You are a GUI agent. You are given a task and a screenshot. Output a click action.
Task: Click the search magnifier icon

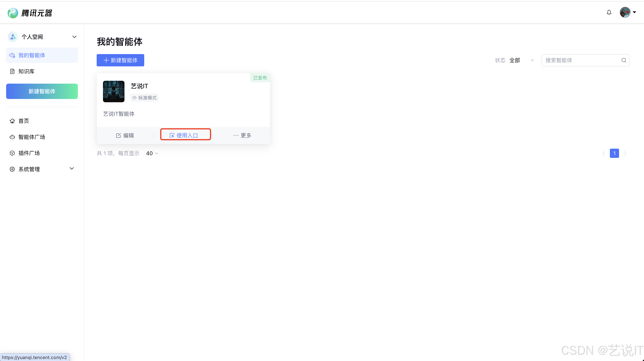(x=624, y=60)
